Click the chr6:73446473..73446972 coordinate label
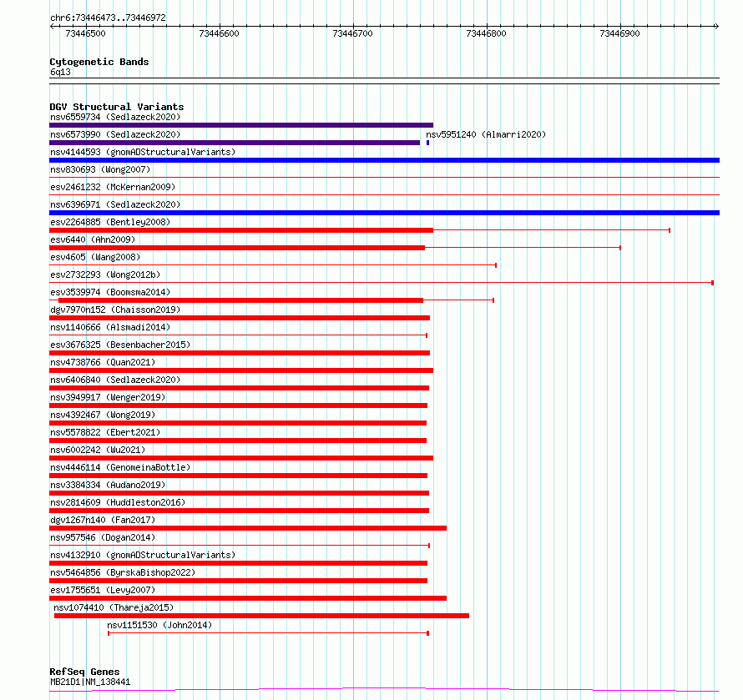743x700 pixels. (x=108, y=18)
